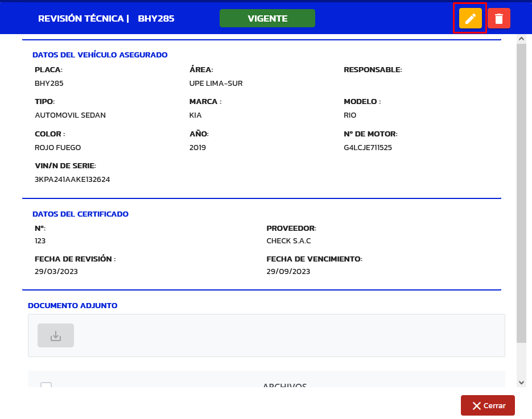Click the plate value BHY285 under PLACA

click(x=49, y=84)
